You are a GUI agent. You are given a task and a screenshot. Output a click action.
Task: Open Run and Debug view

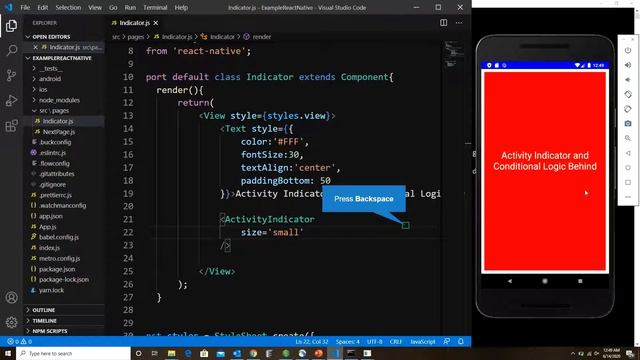click(11, 100)
